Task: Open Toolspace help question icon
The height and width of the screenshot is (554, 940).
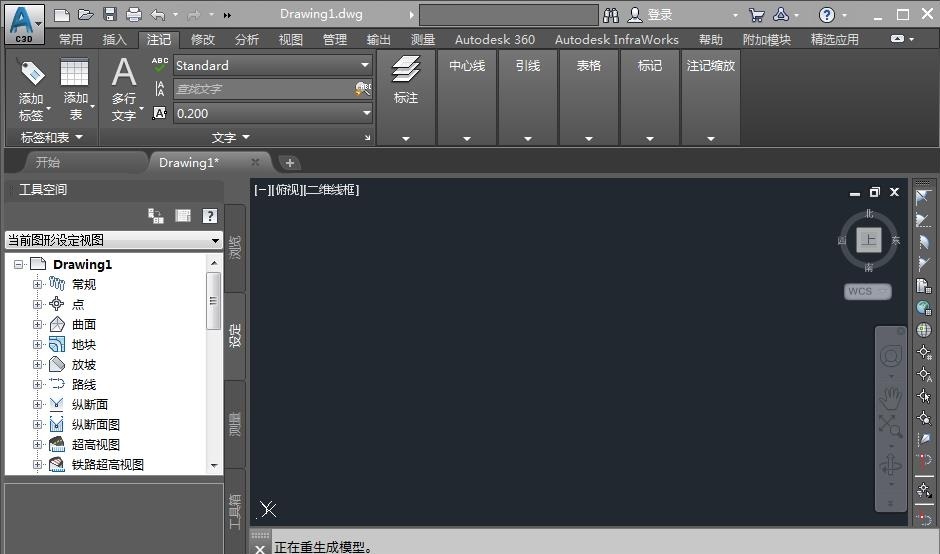Action: [x=209, y=216]
